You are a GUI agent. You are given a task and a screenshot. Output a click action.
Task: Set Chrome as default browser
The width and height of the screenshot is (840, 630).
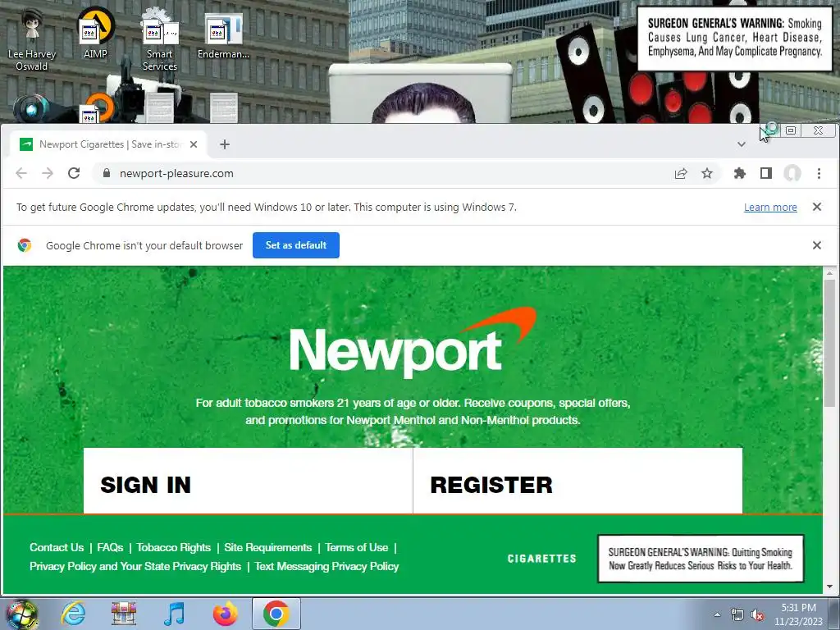tap(295, 244)
